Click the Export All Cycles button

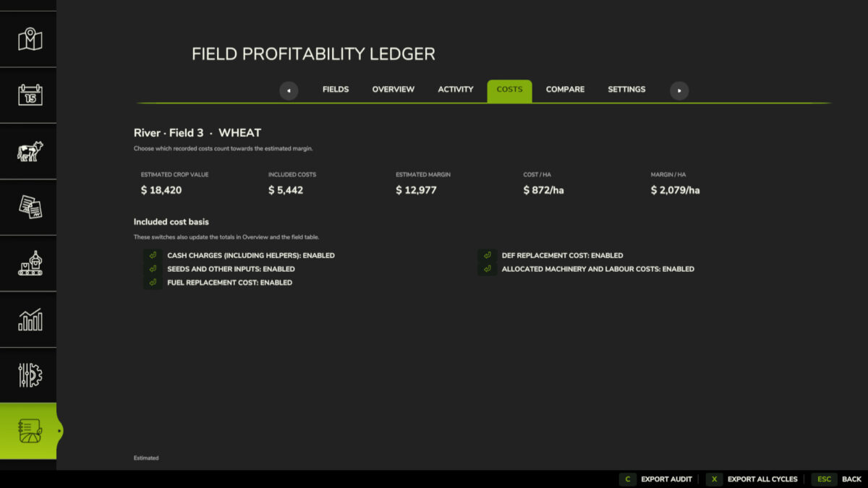point(762,479)
